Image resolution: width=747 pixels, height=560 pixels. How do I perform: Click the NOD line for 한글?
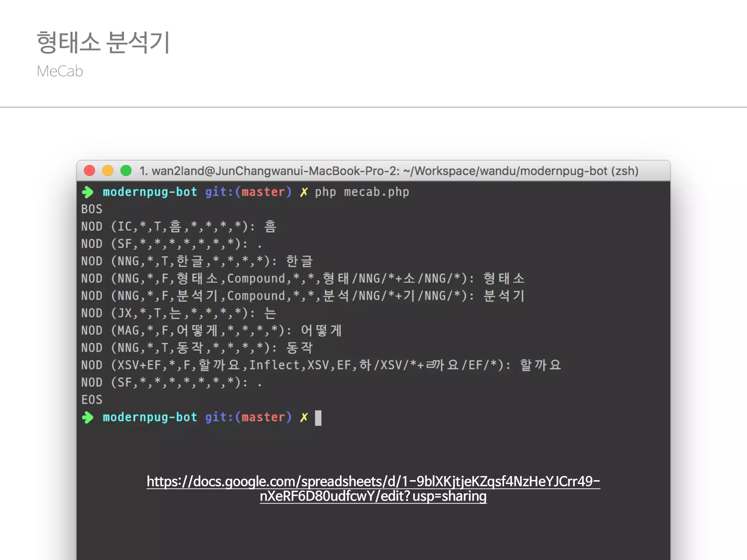(197, 261)
